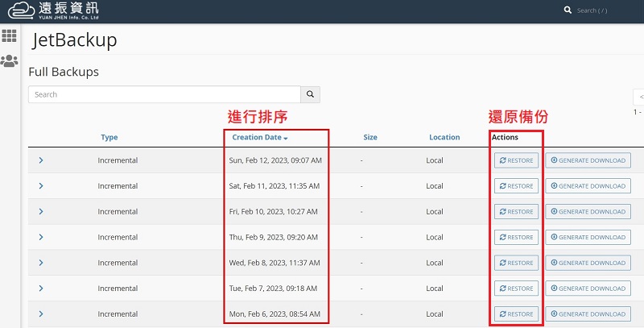Viewport: 644px width, 328px height.
Task: Restore the Sun, Feb 12 backup
Action: (x=516, y=160)
